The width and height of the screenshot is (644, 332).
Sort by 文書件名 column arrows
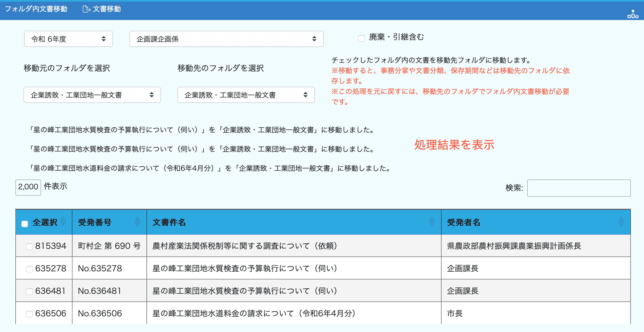432,221
